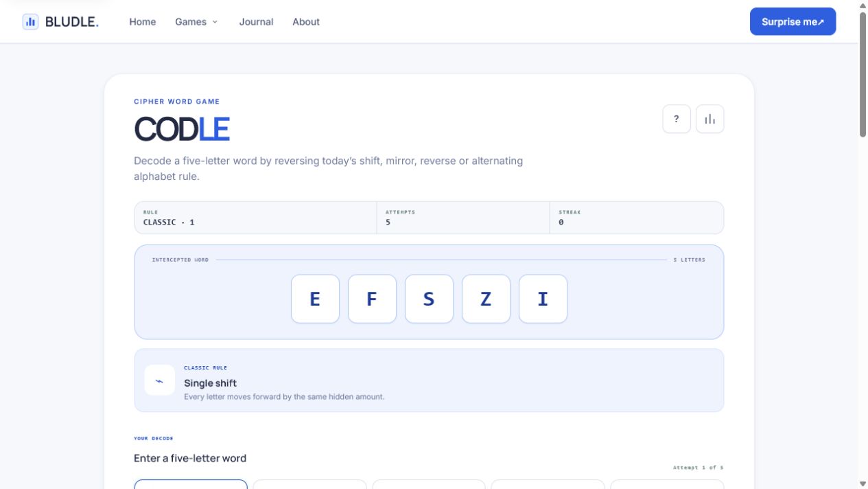Select the intercepted letter tile S
Image resolution: width=868 pixels, height=489 pixels.
429,299
